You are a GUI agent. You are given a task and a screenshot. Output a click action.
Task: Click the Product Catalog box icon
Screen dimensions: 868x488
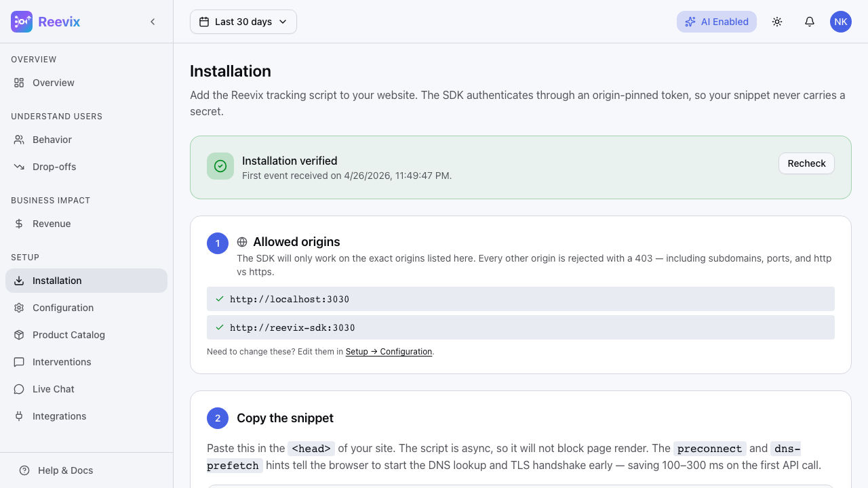coord(19,335)
